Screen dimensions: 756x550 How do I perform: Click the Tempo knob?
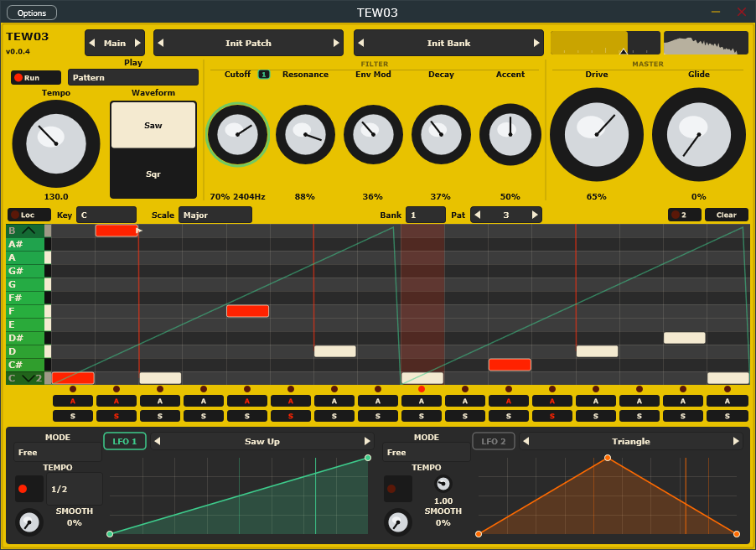click(x=56, y=143)
